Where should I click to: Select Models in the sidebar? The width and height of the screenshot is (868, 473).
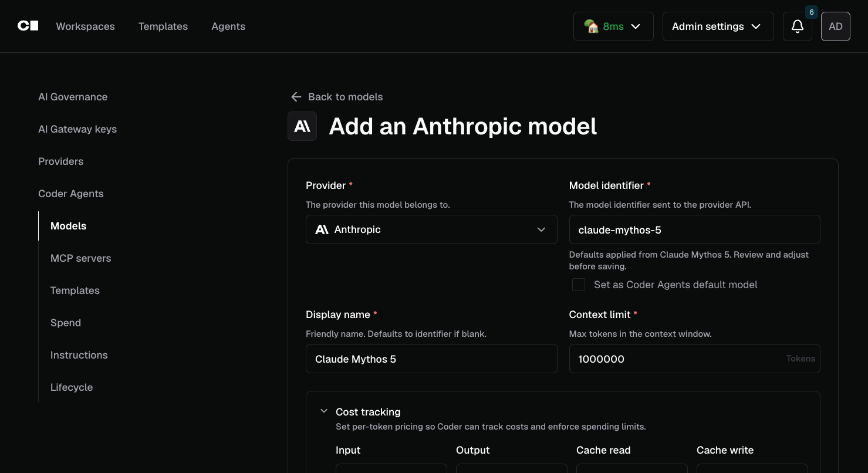68,226
